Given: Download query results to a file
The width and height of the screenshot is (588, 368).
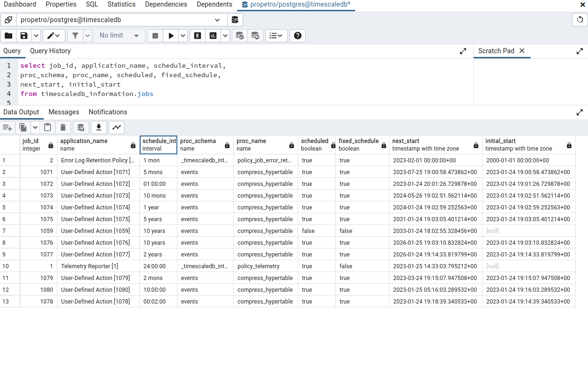Looking at the screenshot, I should pyautogui.click(x=98, y=127).
